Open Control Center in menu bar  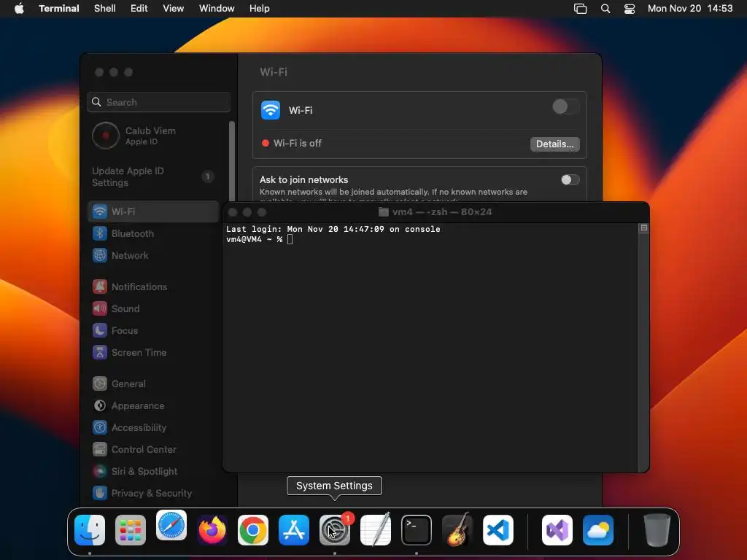pyautogui.click(x=630, y=9)
